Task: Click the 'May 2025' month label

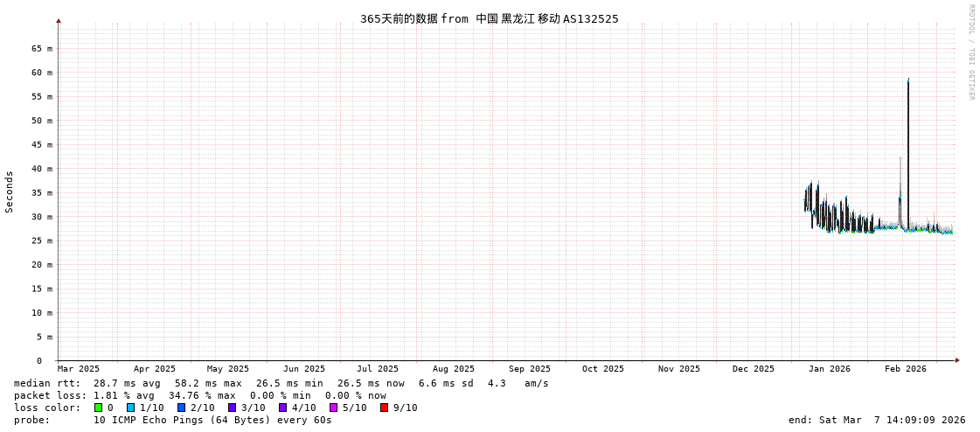Action: [228, 369]
